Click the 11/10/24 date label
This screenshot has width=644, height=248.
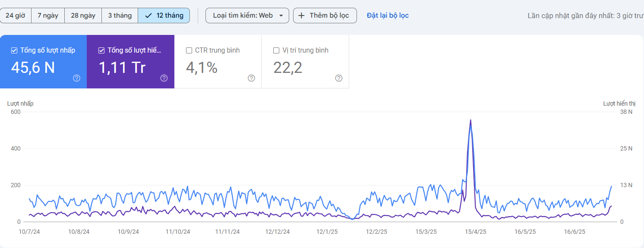pyautogui.click(x=178, y=232)
